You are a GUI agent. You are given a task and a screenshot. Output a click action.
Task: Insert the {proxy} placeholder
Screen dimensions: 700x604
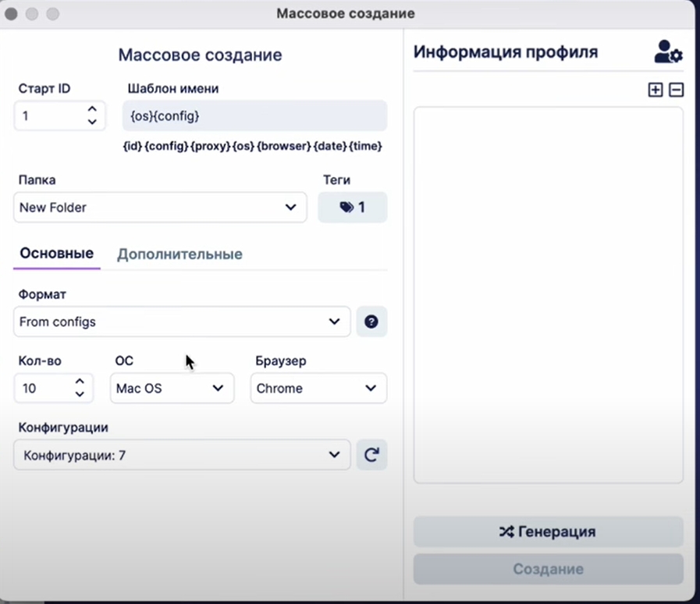click(211, 146)
